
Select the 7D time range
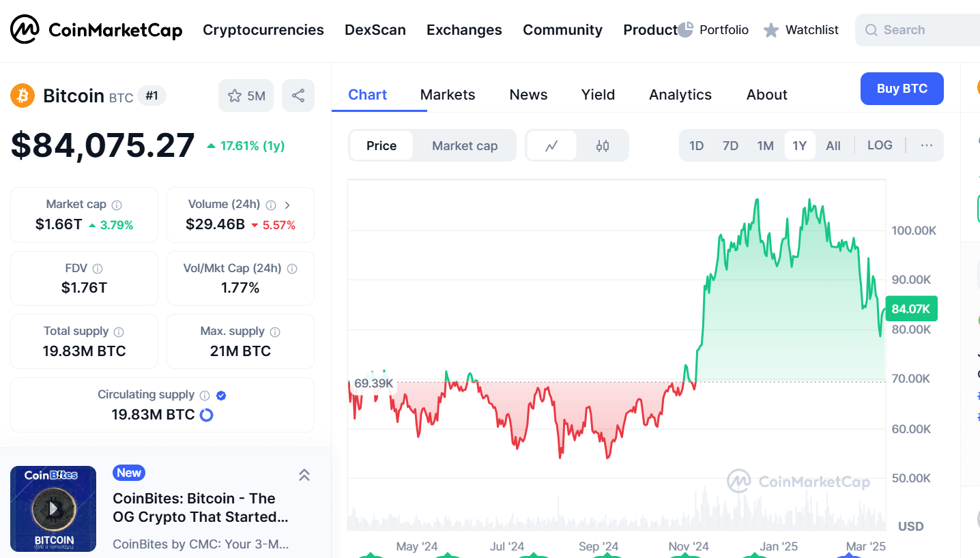[x=730, y=145]
